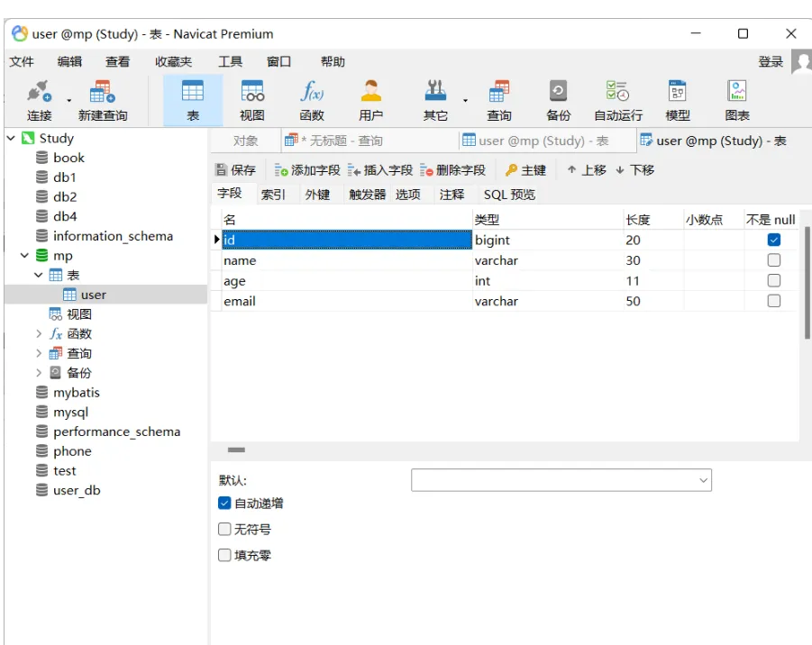Open the Function (函数) toolbar icon
Image resolution: width=812 pixels, height=645 pixels.
point(312,100)
